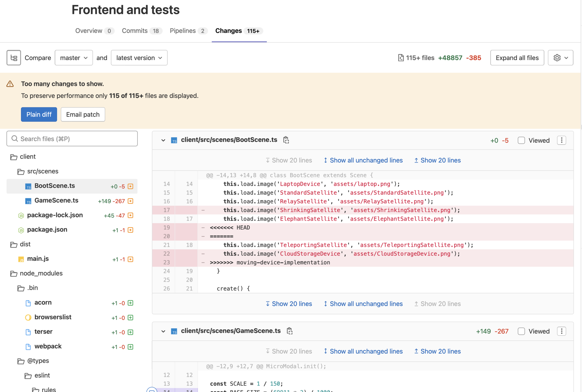Screen dimensions: 582x392
Task: Collapse the BootScene.ts diff chevron
Action: (163, 140)
